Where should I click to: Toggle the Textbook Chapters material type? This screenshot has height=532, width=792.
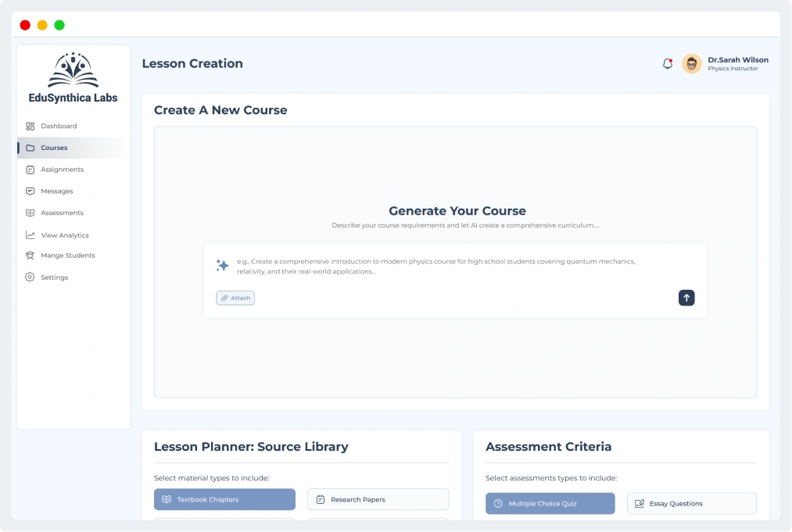pos(224,499)
